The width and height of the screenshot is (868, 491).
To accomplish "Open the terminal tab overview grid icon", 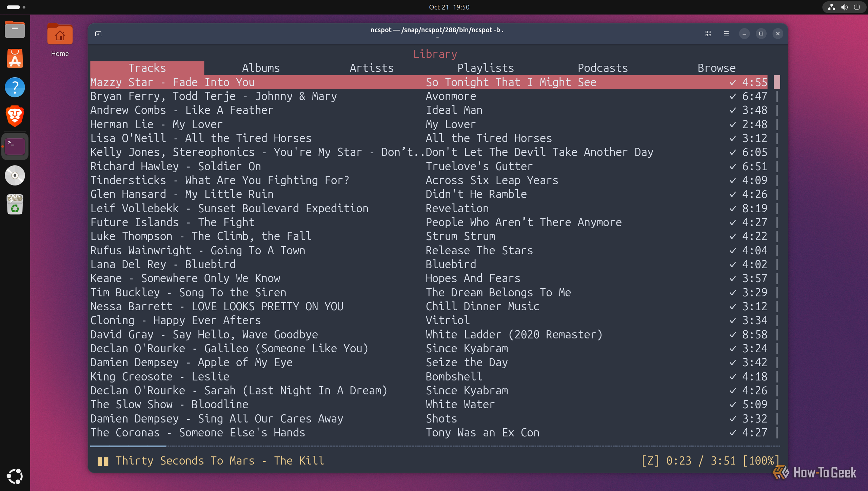I will 708,34.
